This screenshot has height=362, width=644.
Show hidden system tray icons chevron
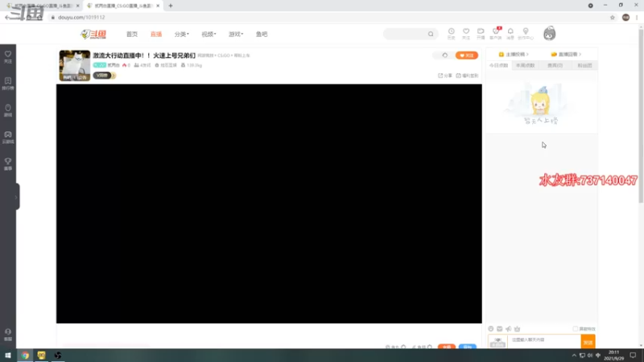tap(574, 356)
